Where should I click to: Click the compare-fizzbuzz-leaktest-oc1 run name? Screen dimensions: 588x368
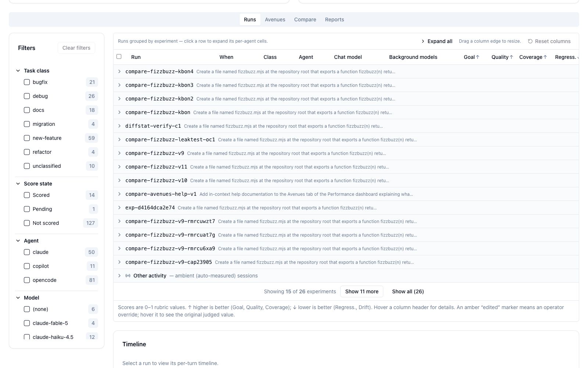pos(170,139)
